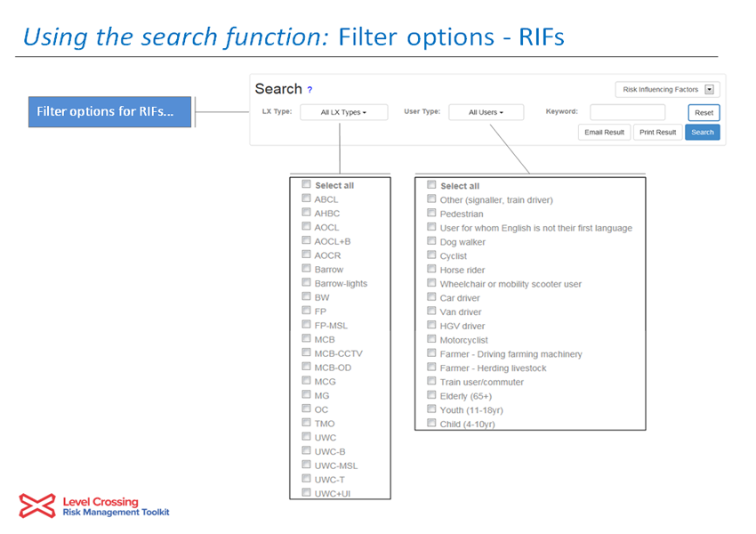The image size is (756, 534).
Task: Select the Horse rider checkbox
Action: coord(431,269)
